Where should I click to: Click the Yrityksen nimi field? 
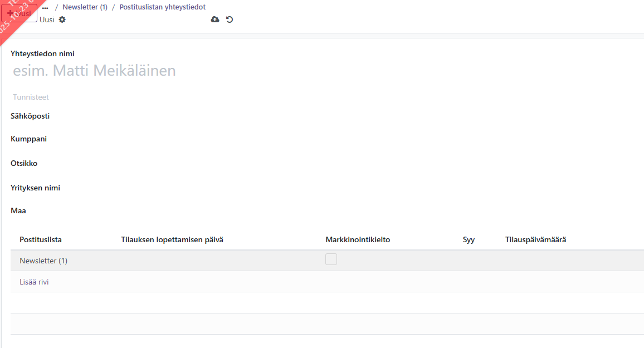click(223, 188)
